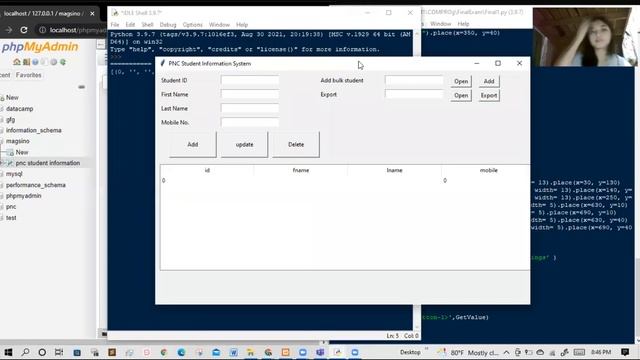This screenshot has height=360, width=640.
Task: Click the Export path input field
Action: coord(414,94)
